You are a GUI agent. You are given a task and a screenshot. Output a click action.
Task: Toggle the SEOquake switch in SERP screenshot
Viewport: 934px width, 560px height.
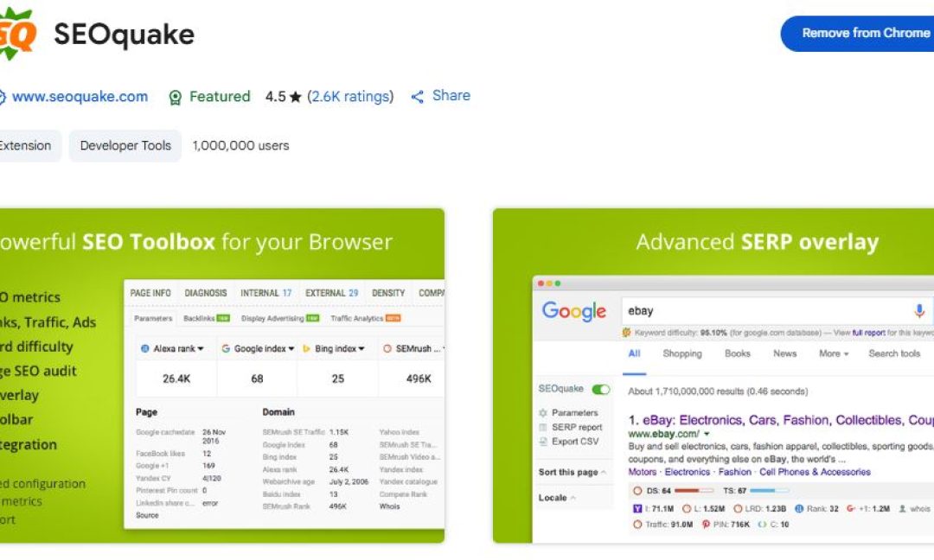point(601,389)
